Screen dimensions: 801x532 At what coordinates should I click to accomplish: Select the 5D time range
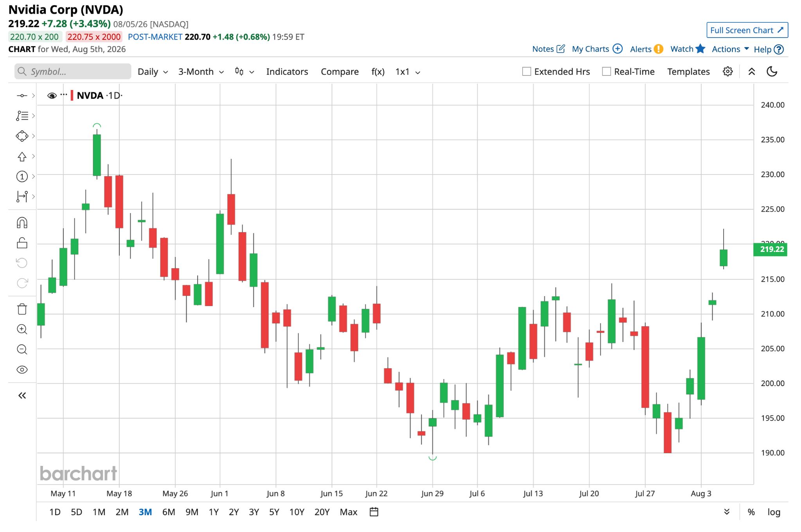click(x=76, y=512)
